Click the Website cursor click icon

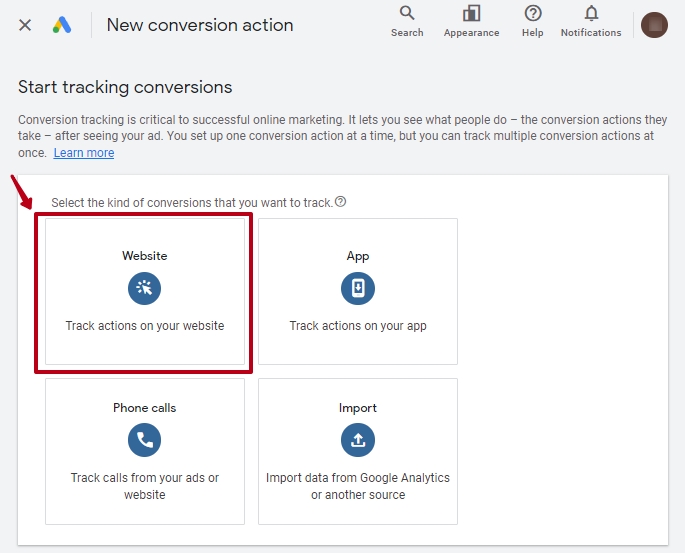[145, 288]
